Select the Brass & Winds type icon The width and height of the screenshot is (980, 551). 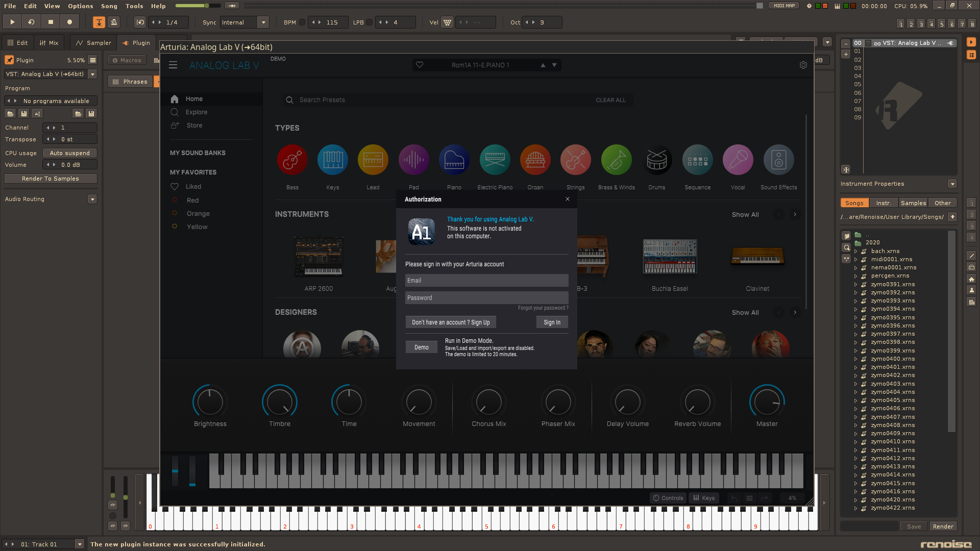click(x=616, y=160)
